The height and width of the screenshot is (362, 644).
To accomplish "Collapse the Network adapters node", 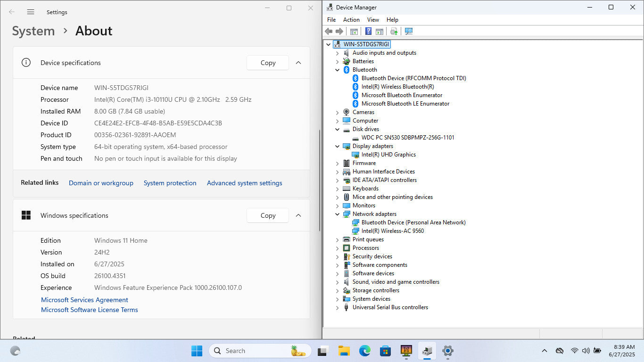I will pyautogui.click(x=337, y=214).
